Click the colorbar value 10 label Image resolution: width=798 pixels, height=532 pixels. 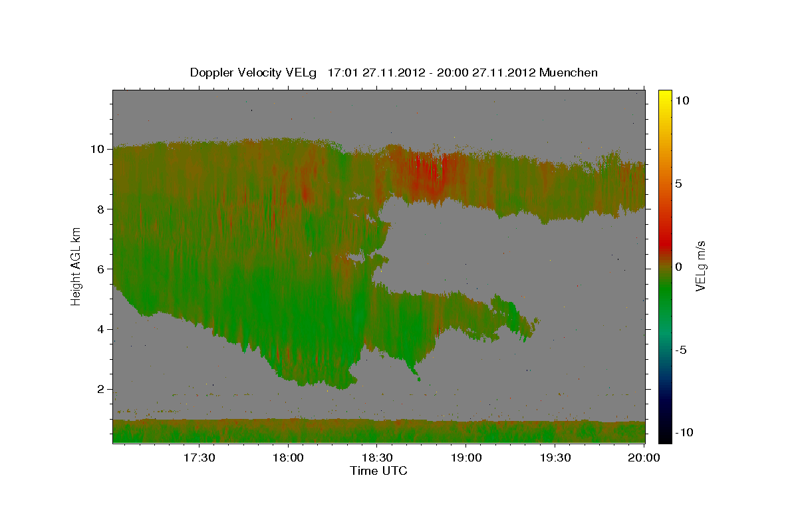[x=682, y=100]
